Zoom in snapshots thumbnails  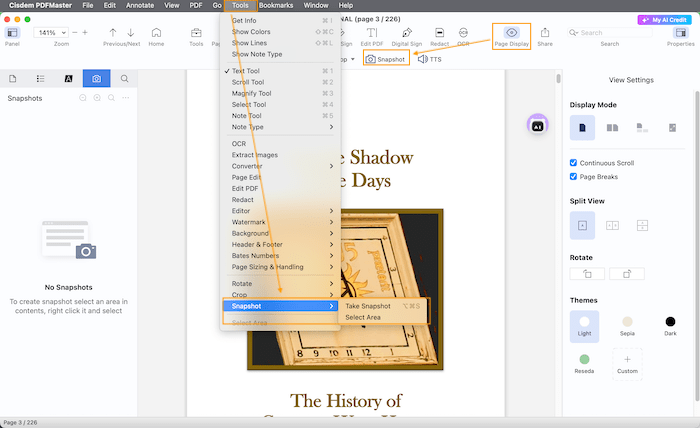tap(97, 98)
